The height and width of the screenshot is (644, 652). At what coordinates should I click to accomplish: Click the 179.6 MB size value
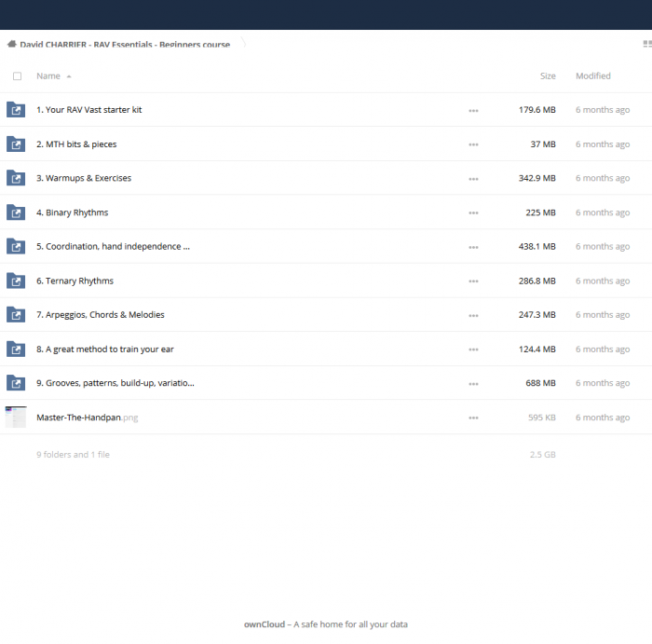click(537, 110)
